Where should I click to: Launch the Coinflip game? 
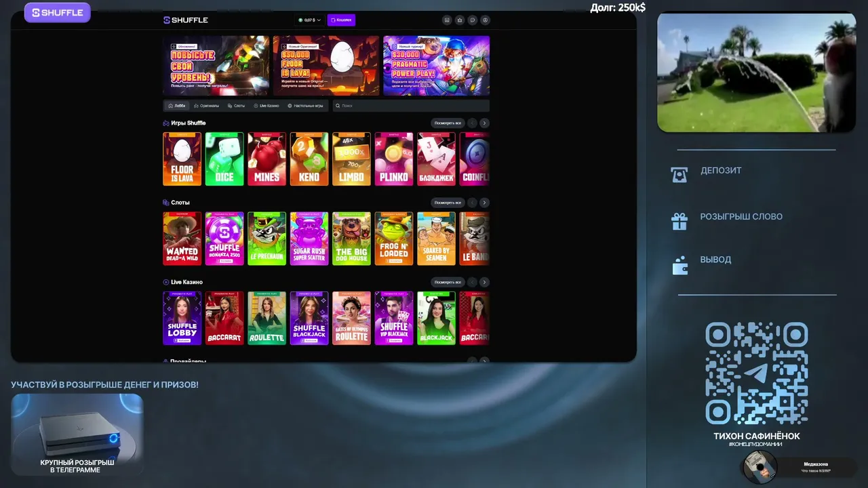[475, 159]
